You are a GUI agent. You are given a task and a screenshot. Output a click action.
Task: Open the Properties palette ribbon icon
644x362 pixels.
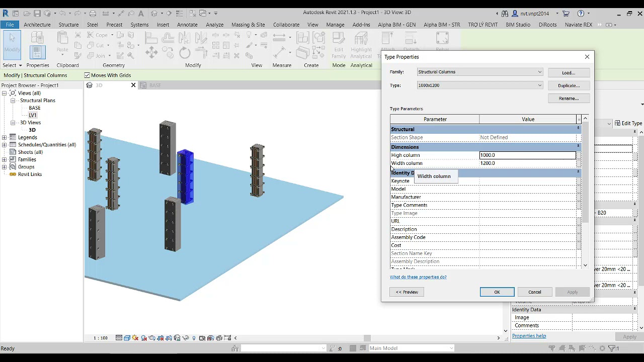point(37,51)
